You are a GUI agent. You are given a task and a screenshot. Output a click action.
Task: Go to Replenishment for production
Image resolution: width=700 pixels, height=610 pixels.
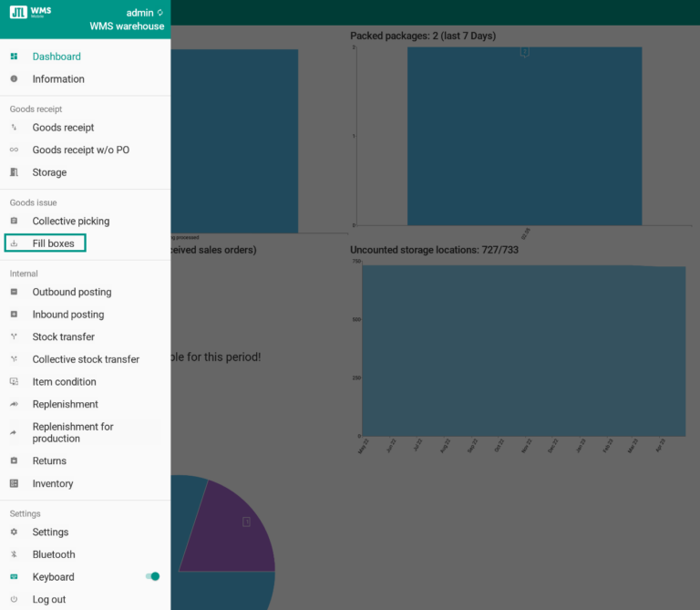(x=73, y=432)
